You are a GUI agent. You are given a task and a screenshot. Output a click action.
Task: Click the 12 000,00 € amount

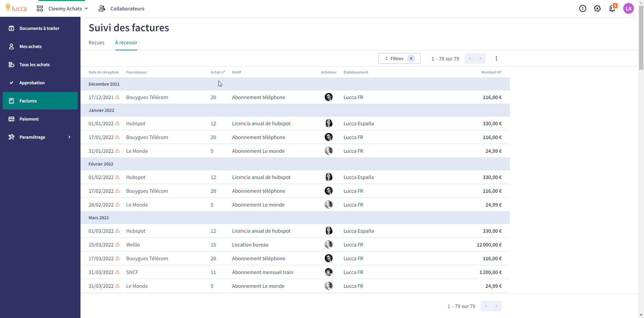tap(489, 245)
